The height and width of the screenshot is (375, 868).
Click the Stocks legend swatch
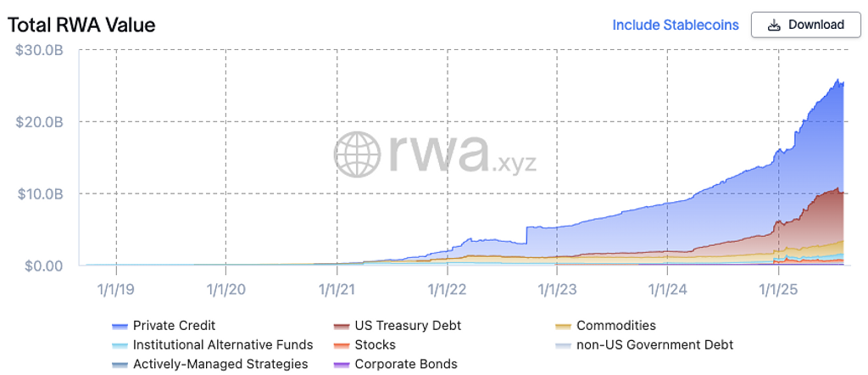point(341,345)
